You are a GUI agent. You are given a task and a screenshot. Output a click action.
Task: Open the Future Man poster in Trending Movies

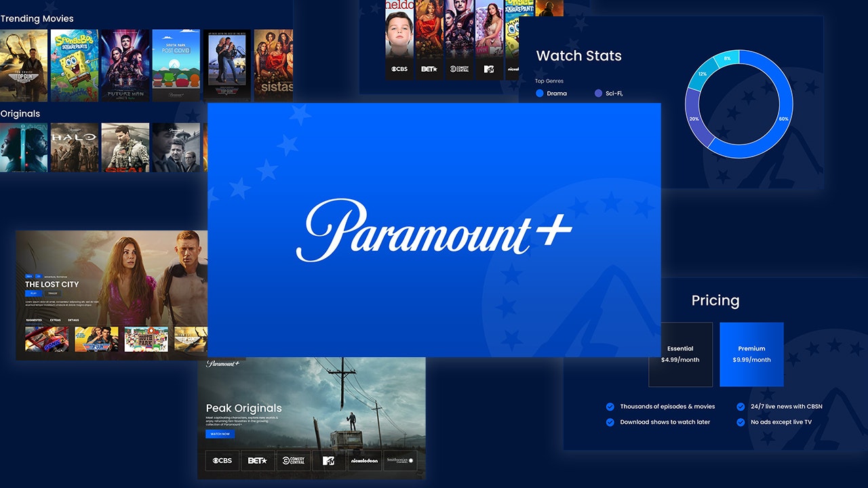click(125, 66)
